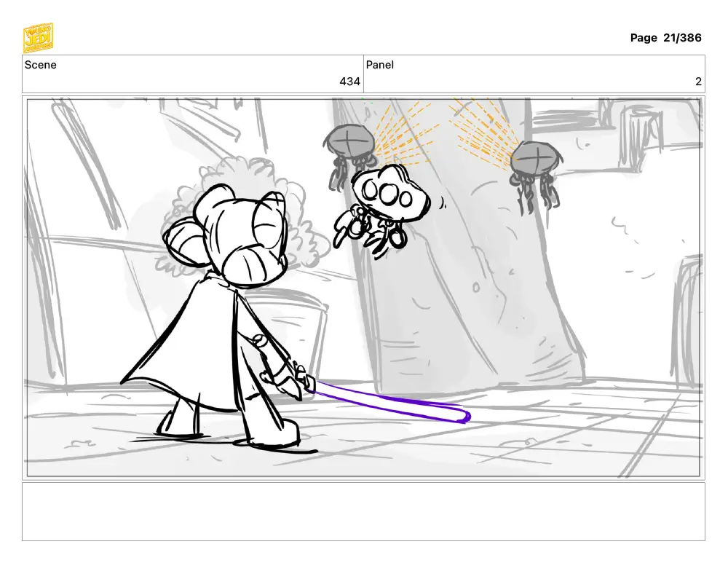Select the 'Page 21/386' text
This screenshot has height=563, width=728.
tap(665, 38)
